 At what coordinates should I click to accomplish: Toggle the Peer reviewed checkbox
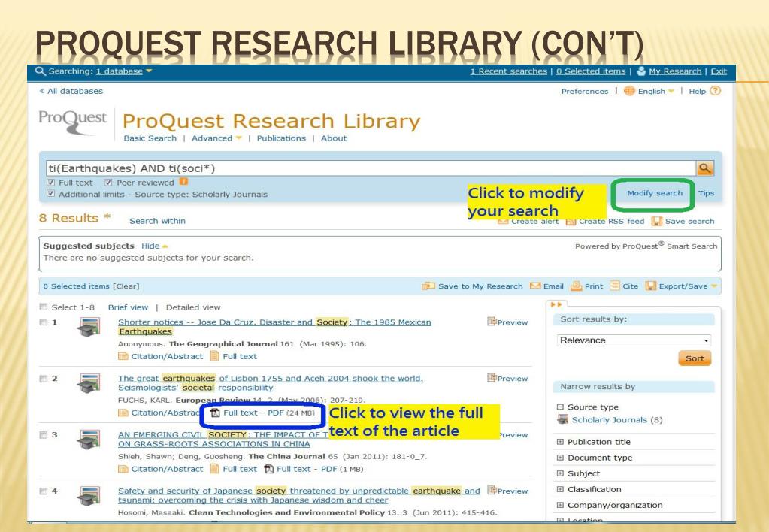point(108,182)
